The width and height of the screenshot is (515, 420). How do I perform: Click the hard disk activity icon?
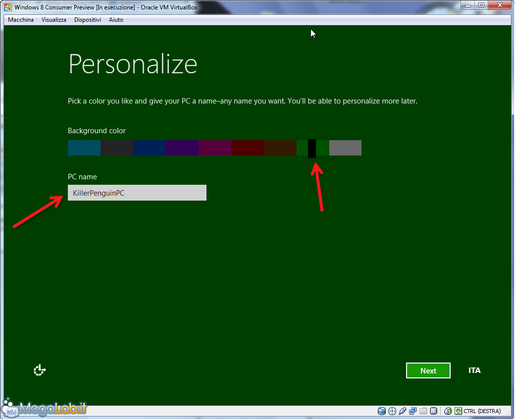click(x=382, y=411)
